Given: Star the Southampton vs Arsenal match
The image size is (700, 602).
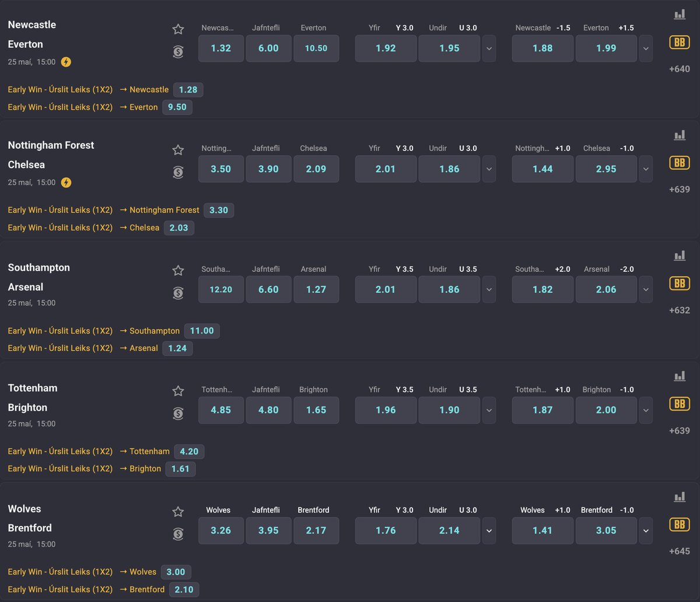Looking at the screenshot, I should click(178, 271).
